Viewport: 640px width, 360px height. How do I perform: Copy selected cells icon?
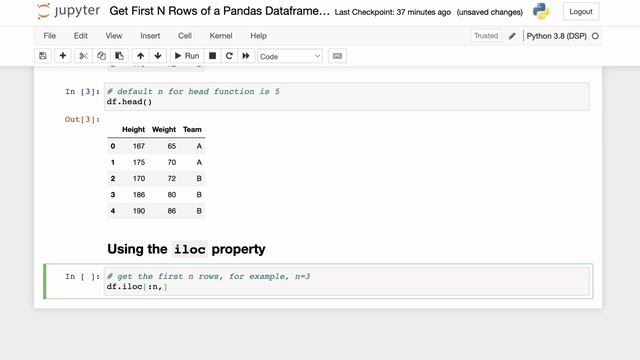(x=101, y=56)
